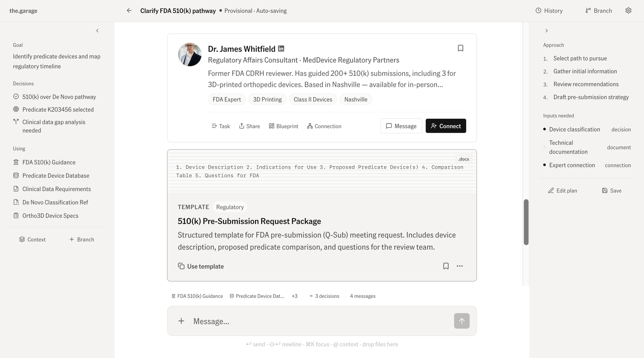Click the Connect button

point(446,126)
